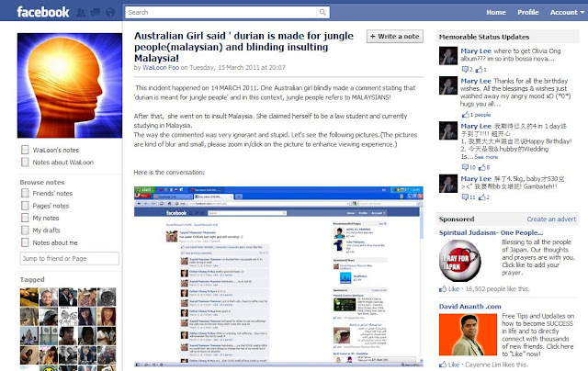Click like thumb icon under Olivia Ong status

479,69
